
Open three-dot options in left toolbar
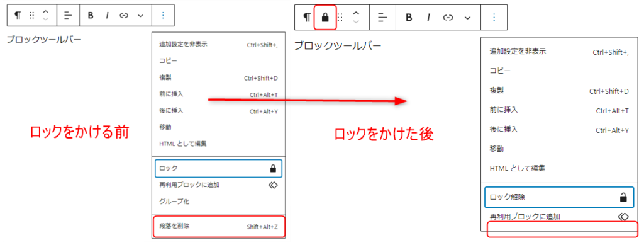(163, 15)
